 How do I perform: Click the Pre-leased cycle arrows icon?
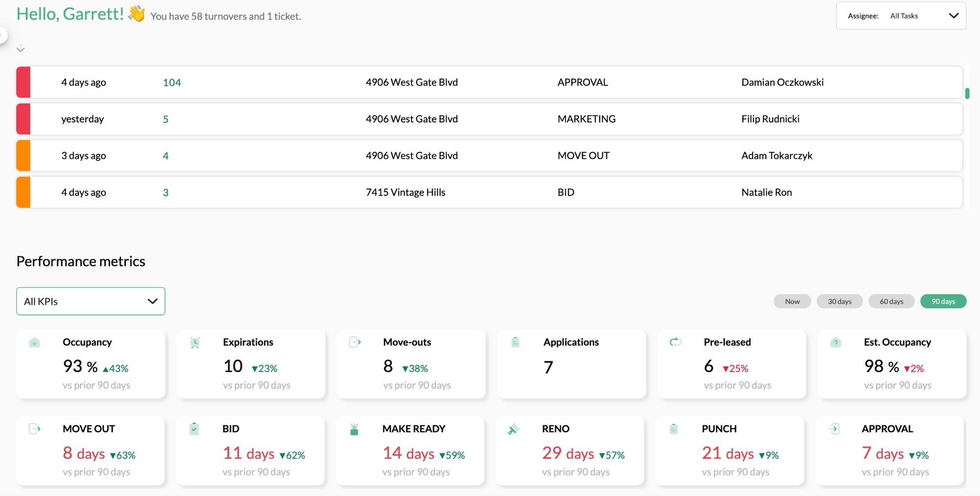675,342
